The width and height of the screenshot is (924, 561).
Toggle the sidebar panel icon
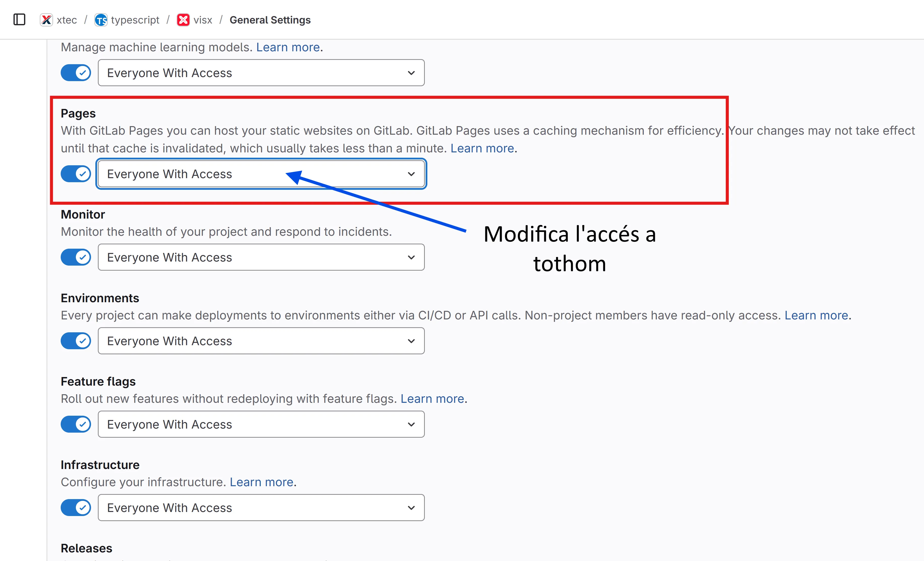click(x=19, y=19)
